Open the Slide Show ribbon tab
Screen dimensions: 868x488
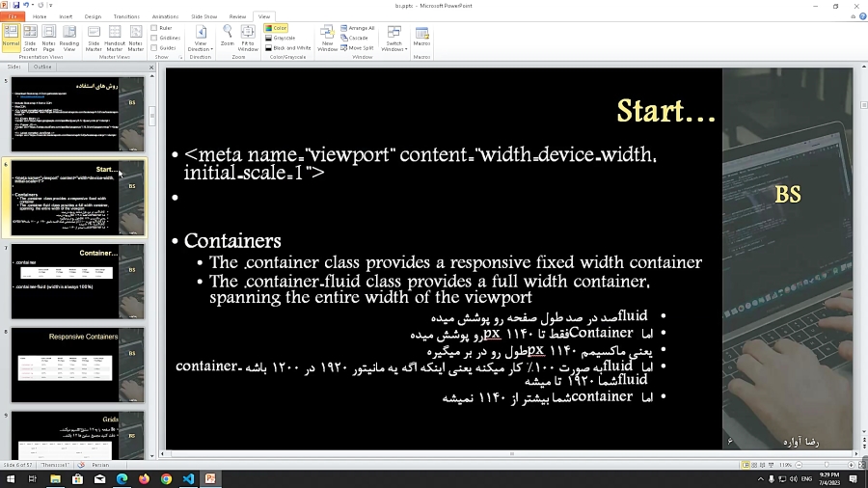203,16
